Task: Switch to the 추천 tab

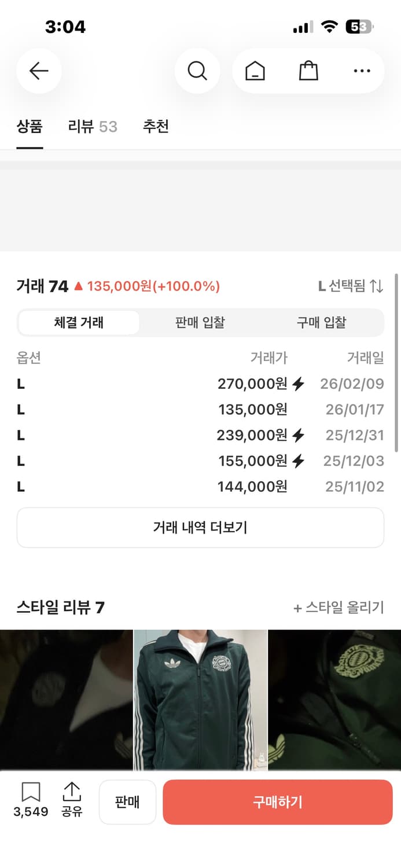Action: tap(154, 127)
